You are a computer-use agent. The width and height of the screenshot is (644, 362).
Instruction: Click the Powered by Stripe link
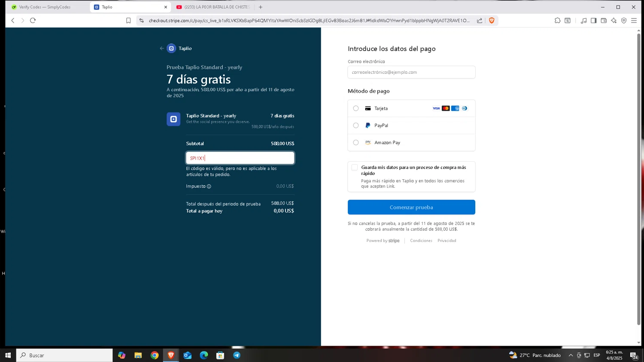(383, 241)
